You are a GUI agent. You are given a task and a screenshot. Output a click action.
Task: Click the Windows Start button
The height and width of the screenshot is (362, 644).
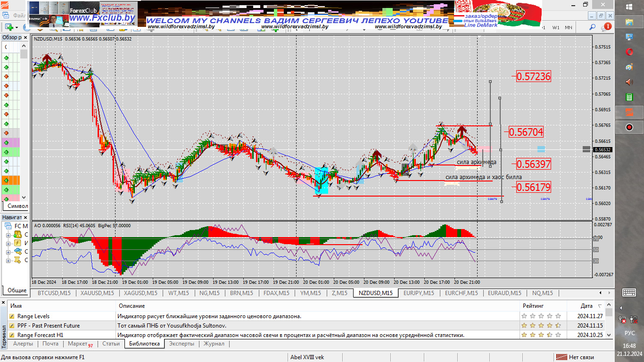pos(629,7)
